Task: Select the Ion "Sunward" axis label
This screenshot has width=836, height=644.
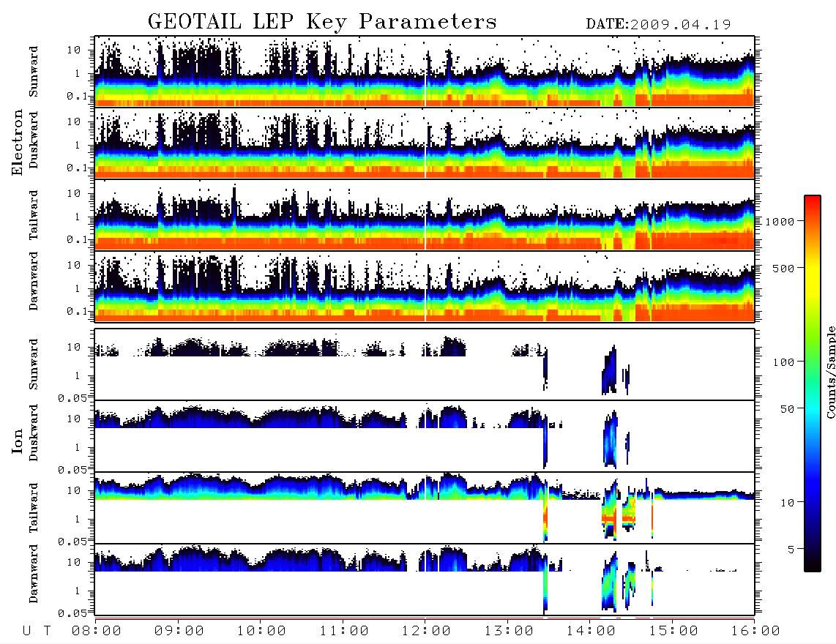Action: click(x=34, y=364)
